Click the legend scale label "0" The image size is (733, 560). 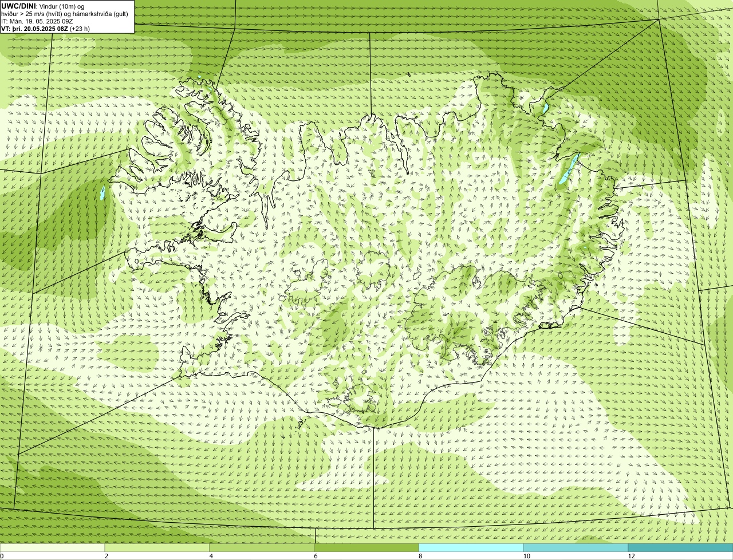[x=2, y=556]
